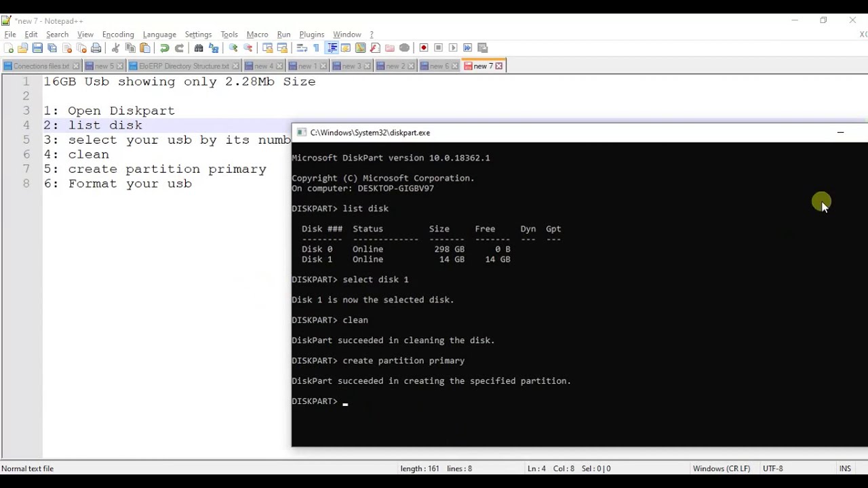Open the Plugins menu
The width and height of the screenshot is (868, 488).
click(311, 34)
